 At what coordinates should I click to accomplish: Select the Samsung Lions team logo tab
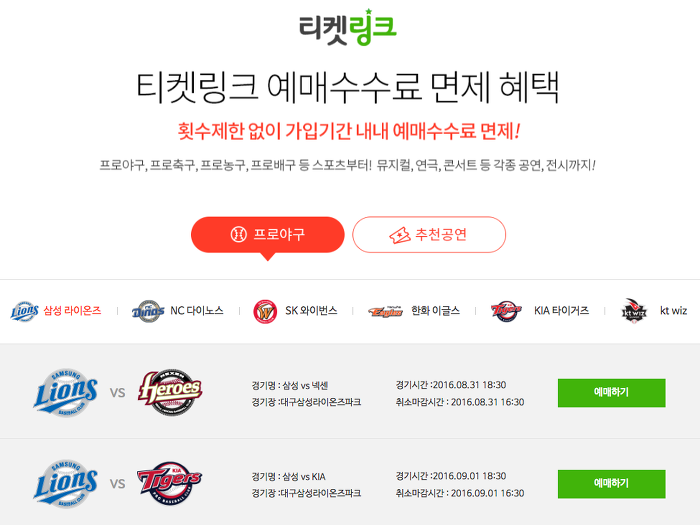click(25, 311)
